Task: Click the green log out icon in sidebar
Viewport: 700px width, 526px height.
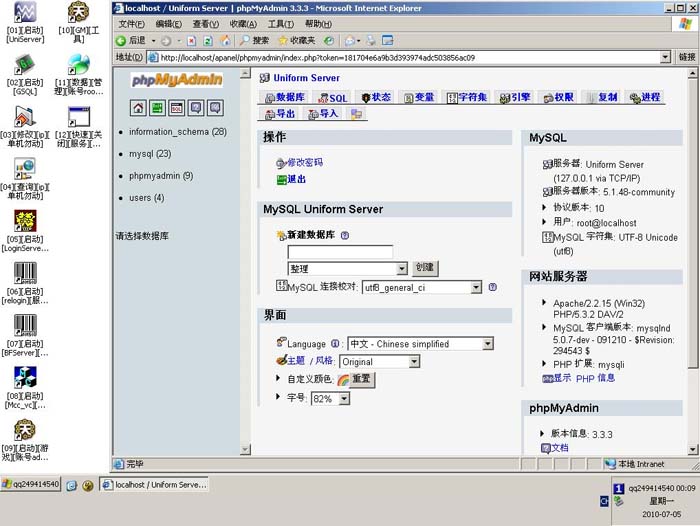Action: (157, 108)
